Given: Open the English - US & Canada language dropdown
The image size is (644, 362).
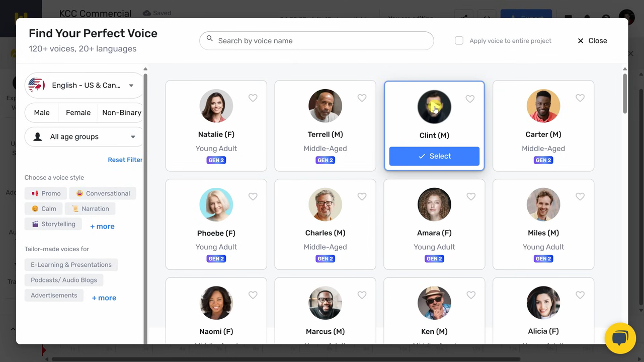Looking at the screenshot, I should (x=84, y=86).
